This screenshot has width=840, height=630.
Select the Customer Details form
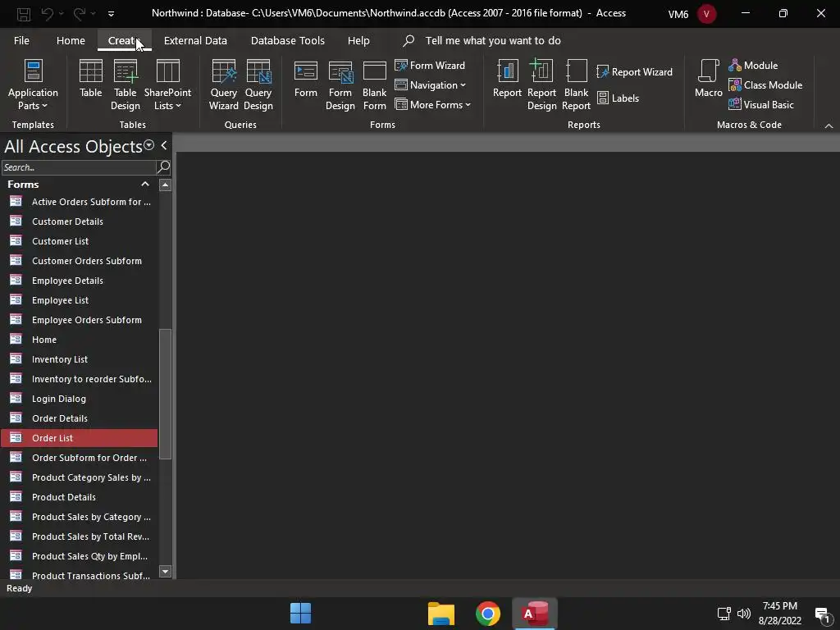(80, 221)
